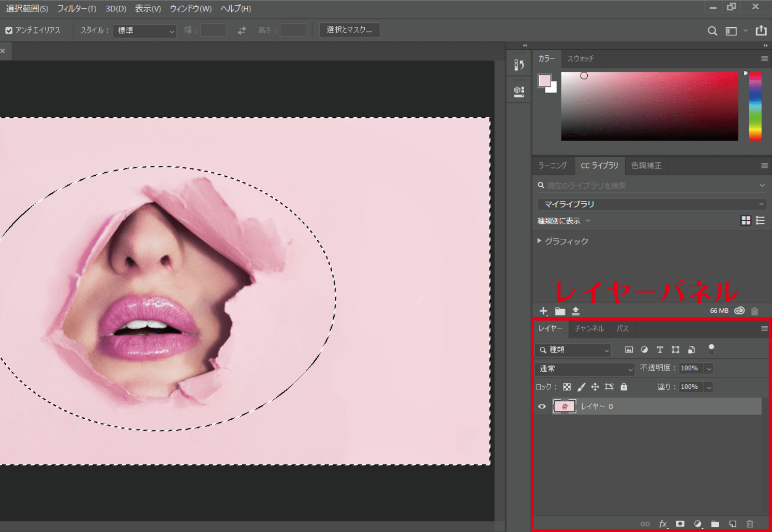Screen dimensions: 772x532
Task: Toggle lock image pixels brush
Action: (x=581, y=387)
